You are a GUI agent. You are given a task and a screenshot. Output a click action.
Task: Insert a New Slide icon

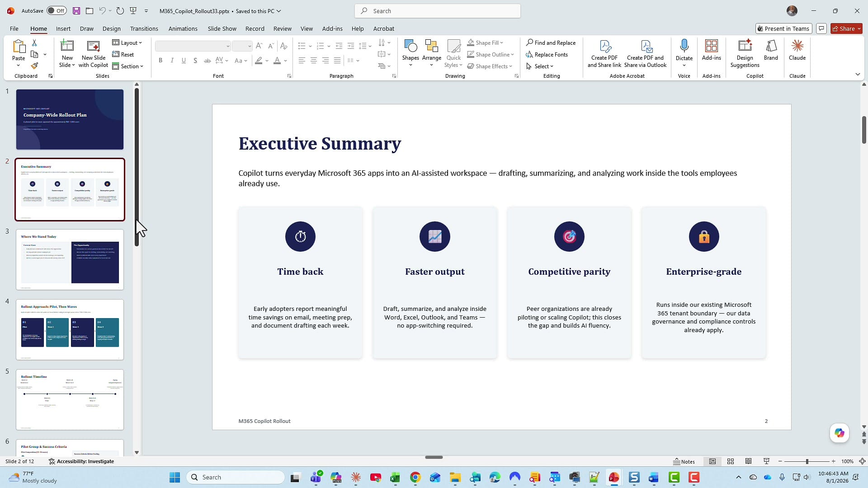click(67, 46)
